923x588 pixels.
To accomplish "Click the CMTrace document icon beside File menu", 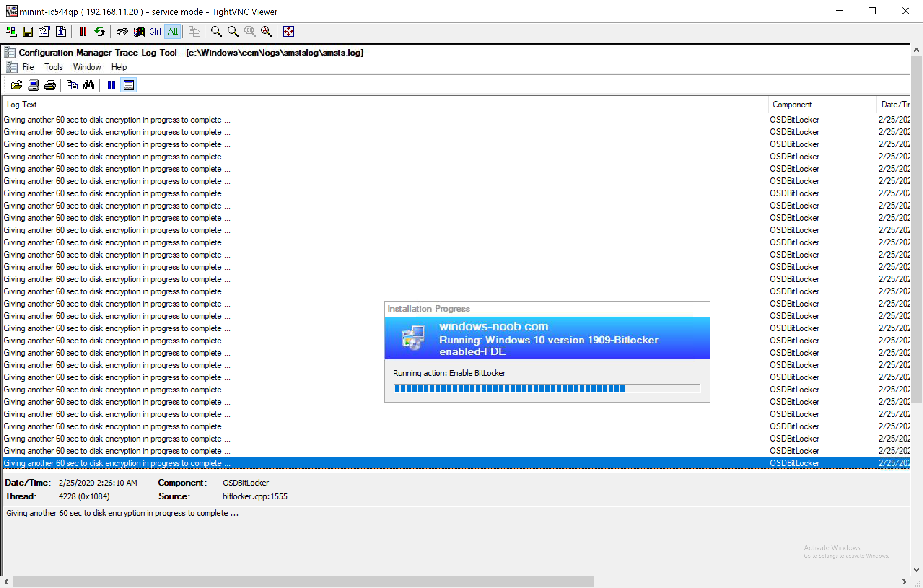I will (12, 67).
